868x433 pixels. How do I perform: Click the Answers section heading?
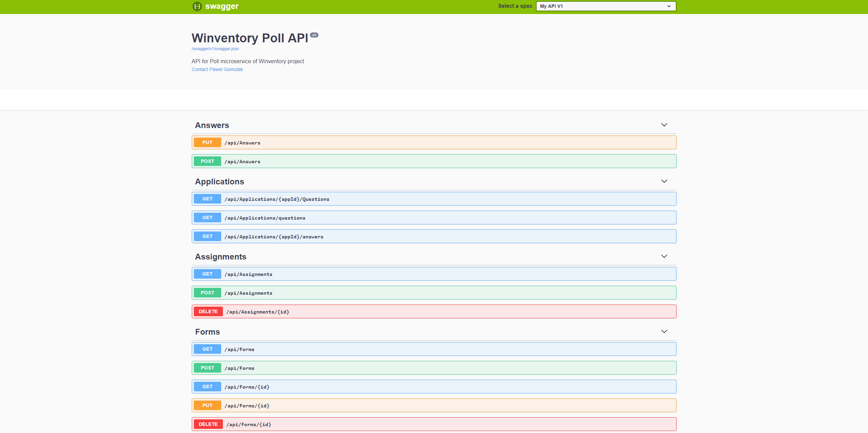tap(212, 125)
